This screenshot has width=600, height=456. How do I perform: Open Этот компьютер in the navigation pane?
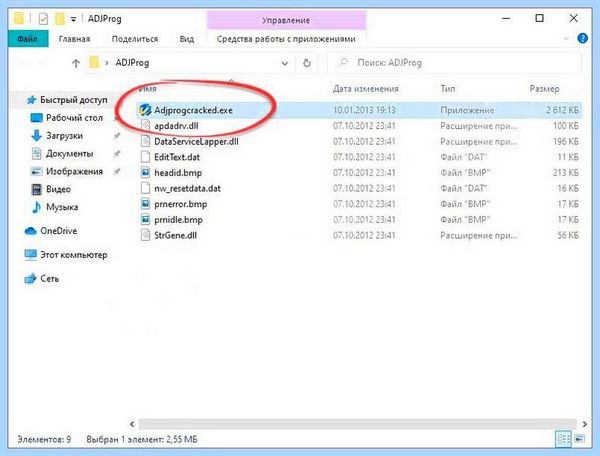[73, 255]
